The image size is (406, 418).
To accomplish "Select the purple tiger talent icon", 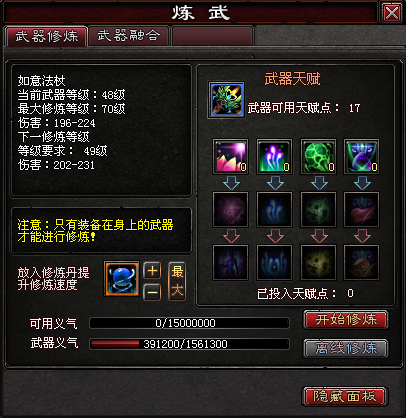I will [x=362, y=157].
